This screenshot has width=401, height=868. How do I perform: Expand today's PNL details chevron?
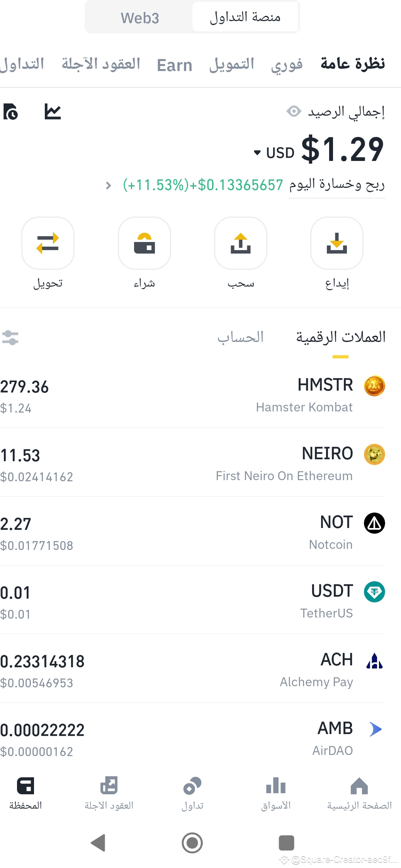coord(108,186)
